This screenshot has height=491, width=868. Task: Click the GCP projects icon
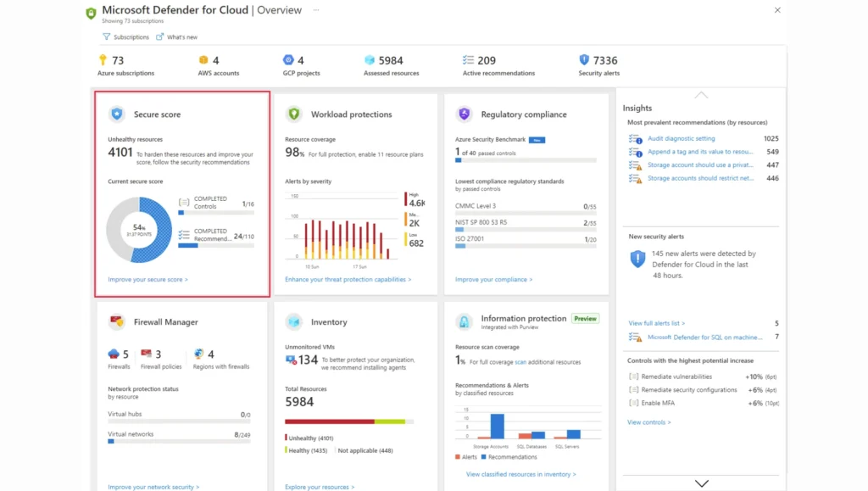288,59
